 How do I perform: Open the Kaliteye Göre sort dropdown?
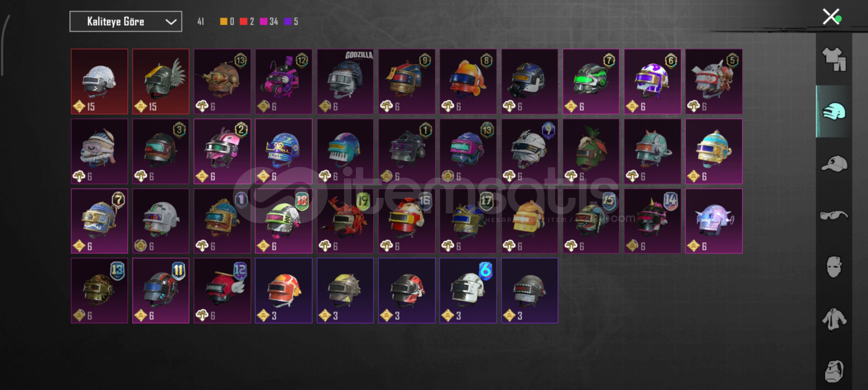click(126, 22)
